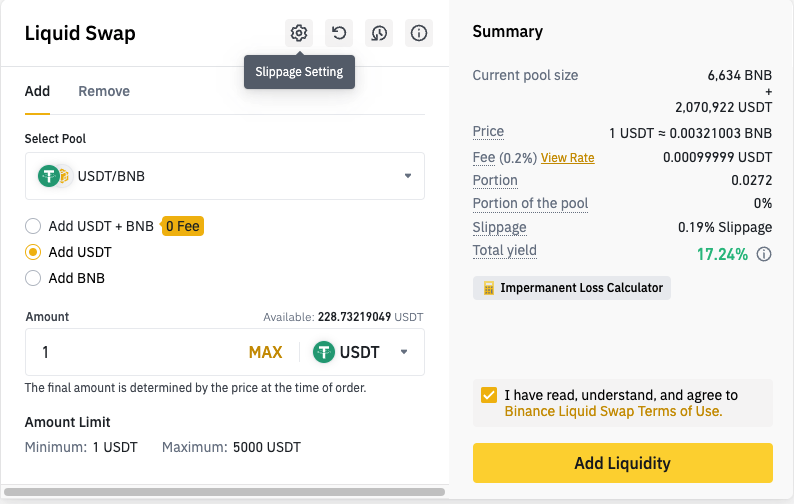Image resolution: width=794 pixels, height=504 pixels.
Task: Open Binance Liquid Swap Terms of Use link
Action: (613, 411)
